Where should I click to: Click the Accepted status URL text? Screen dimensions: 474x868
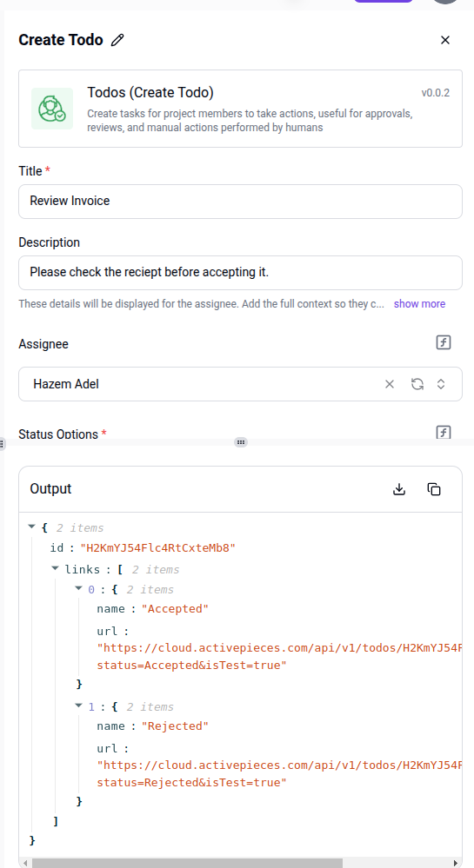click(279, 657)
